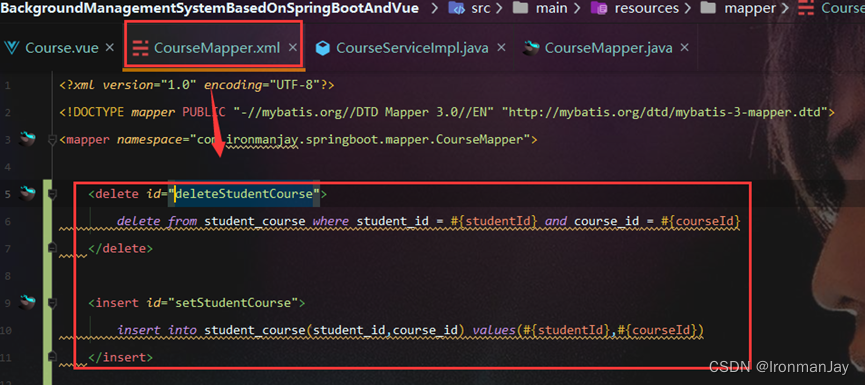Close the CourseMapper.xml tab
This screenshot has height=385, width=865.
tap(293, 47)
